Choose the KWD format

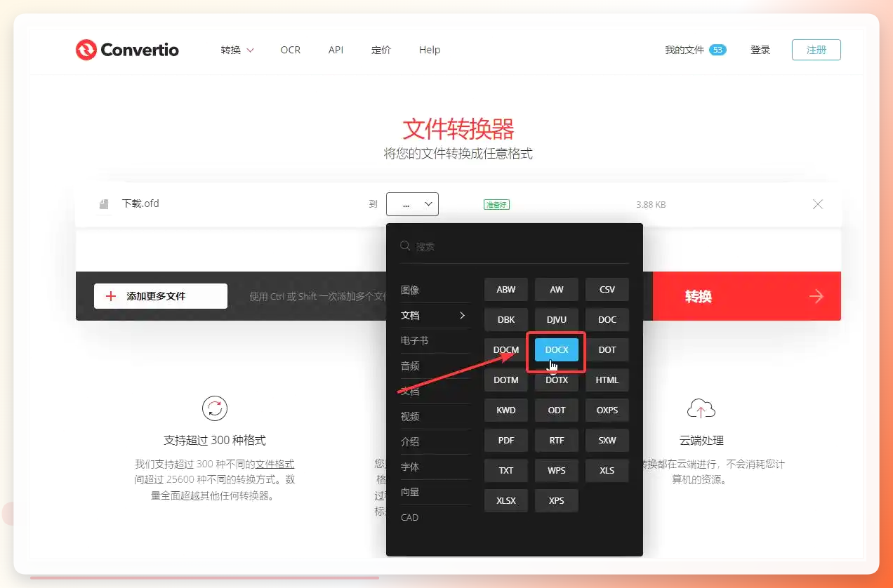[x=506, y=410]
